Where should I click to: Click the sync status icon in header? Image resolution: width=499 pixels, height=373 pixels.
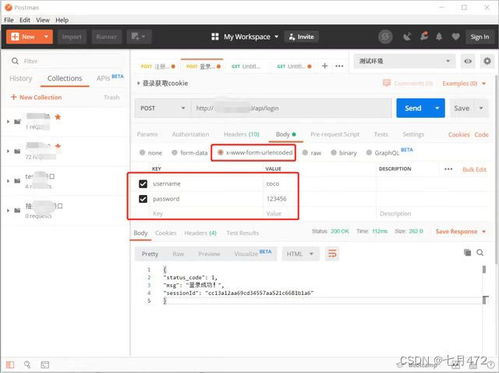point(385,37)
